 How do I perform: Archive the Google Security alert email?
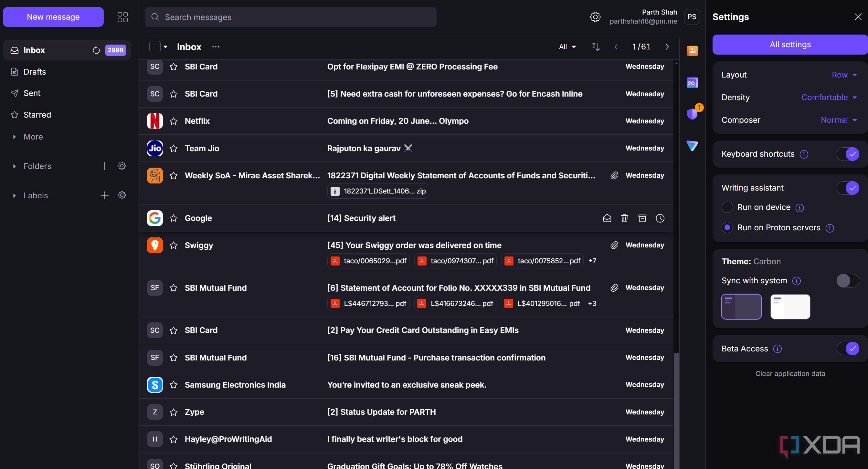click(x=642, y=218)
